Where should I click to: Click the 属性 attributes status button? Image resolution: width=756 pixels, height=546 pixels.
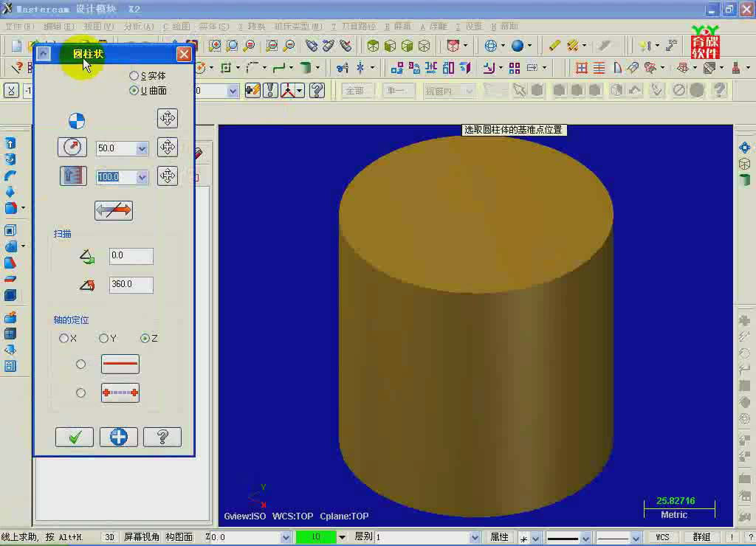pos(499,537)
